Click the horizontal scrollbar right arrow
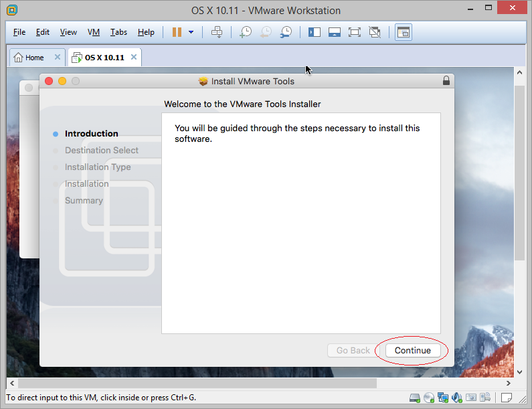This screenshot has width=532, height=409. (x=508, y=383)
